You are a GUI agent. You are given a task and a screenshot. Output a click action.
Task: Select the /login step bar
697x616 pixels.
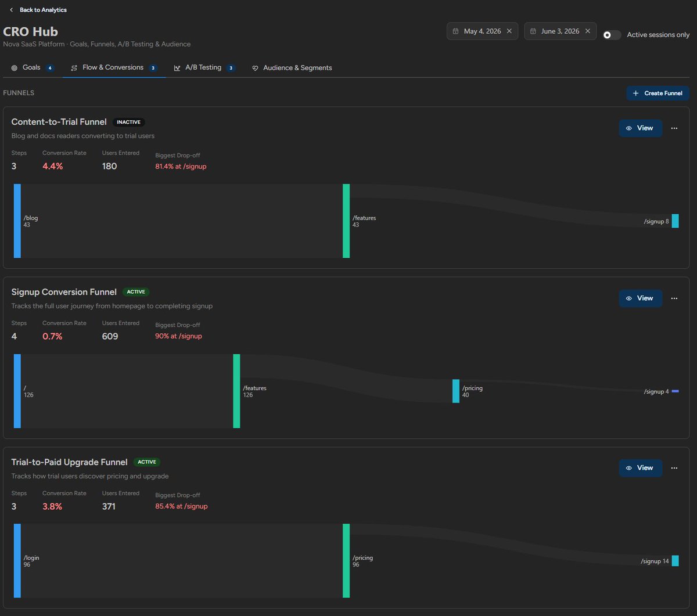(17, 561)
